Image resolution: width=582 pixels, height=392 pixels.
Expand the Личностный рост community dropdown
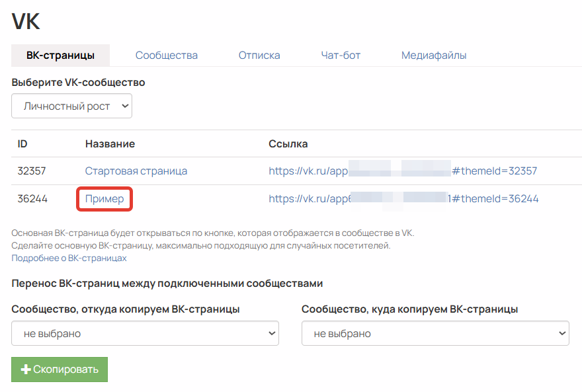coord(71,106)
